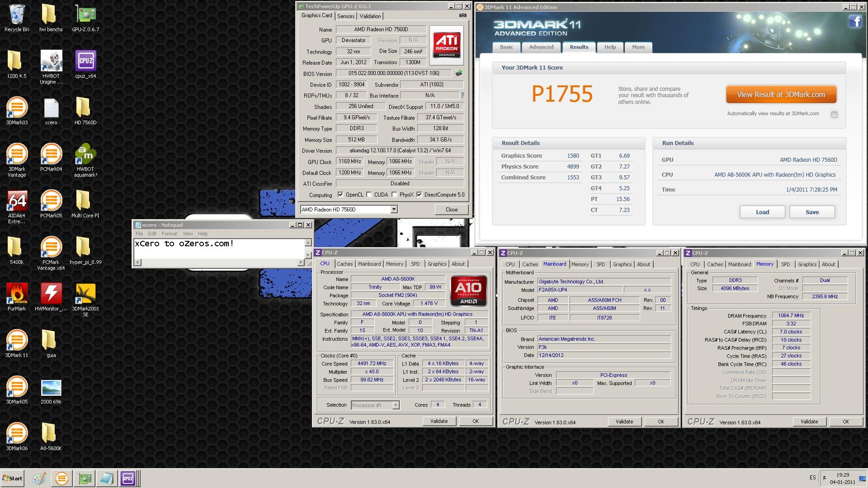Open the GPU-Z.0.6.7 desktop icon
This screenshot has width=868, height=488.
tap(85, 18)
